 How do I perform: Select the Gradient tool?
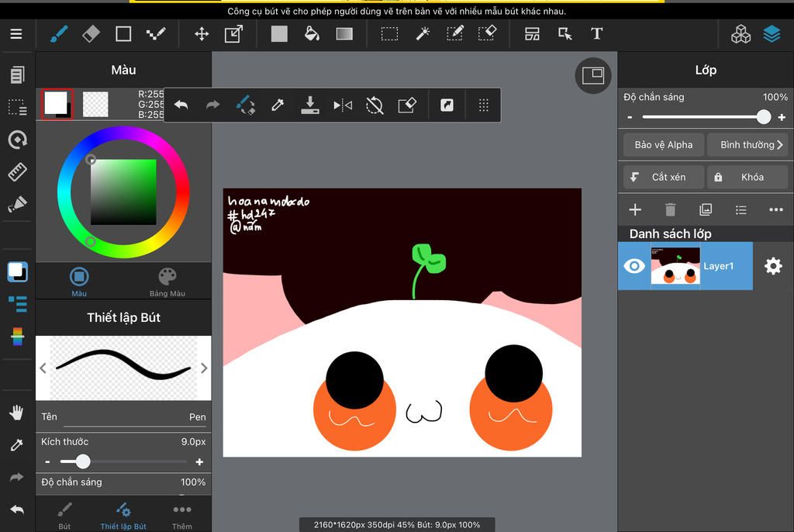click(344, 34)
